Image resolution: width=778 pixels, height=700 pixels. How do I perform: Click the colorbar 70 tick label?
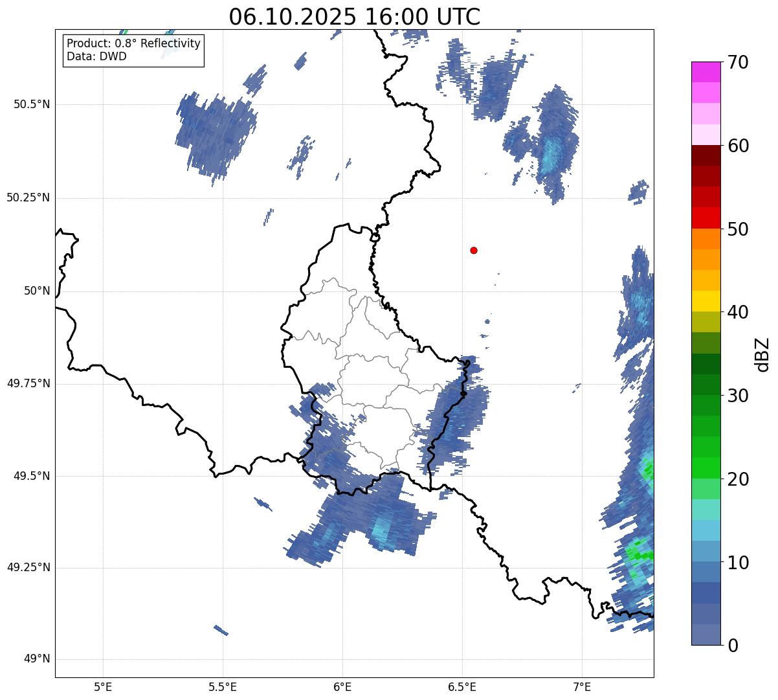[738, 63]
